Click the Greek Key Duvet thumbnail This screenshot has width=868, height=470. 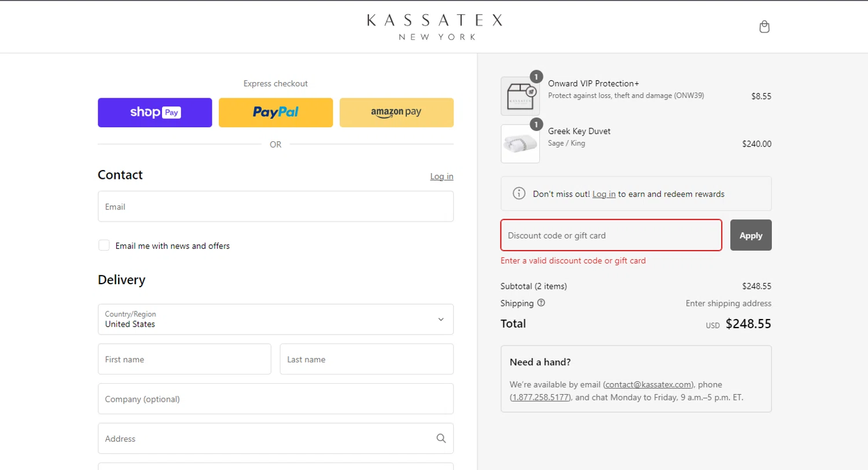tap(520, 144)
